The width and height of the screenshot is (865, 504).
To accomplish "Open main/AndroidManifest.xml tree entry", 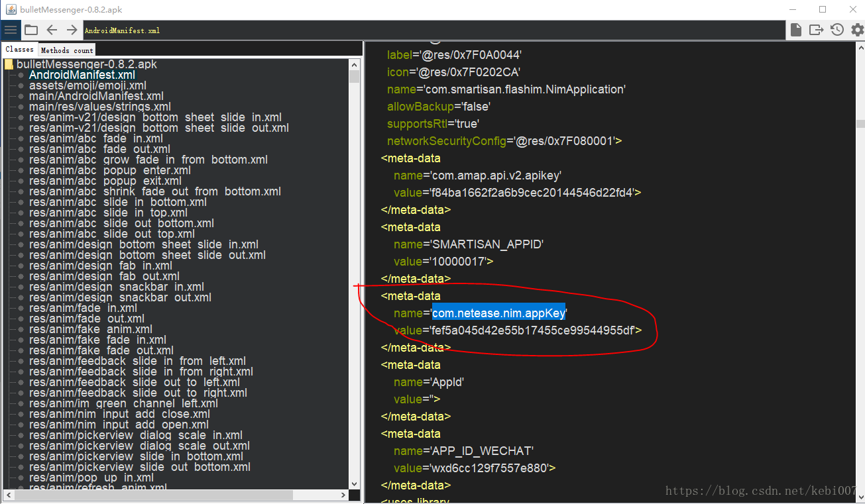I will click(96, 96).
